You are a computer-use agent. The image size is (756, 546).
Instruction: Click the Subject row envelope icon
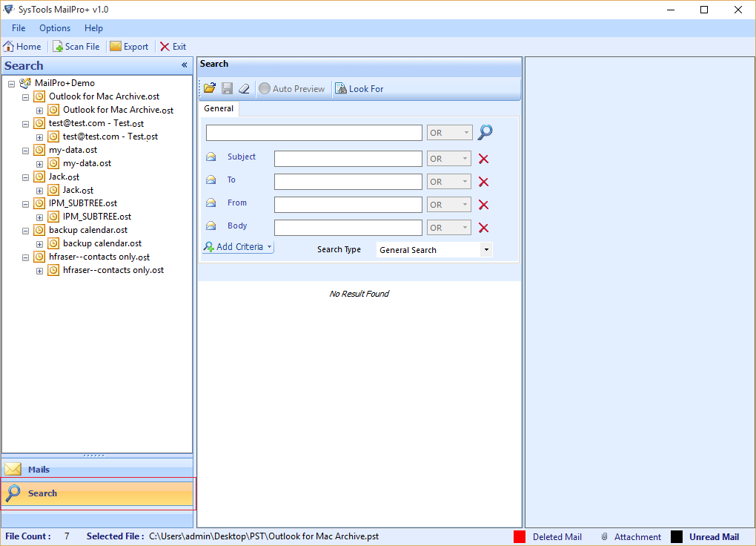tap(211, 157)
